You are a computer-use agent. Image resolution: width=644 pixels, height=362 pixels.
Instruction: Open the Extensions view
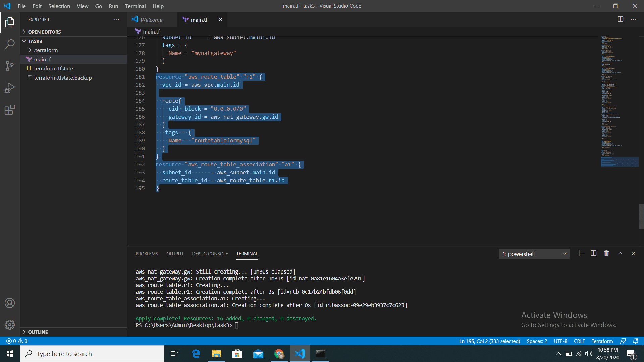(x=10, y=110)
